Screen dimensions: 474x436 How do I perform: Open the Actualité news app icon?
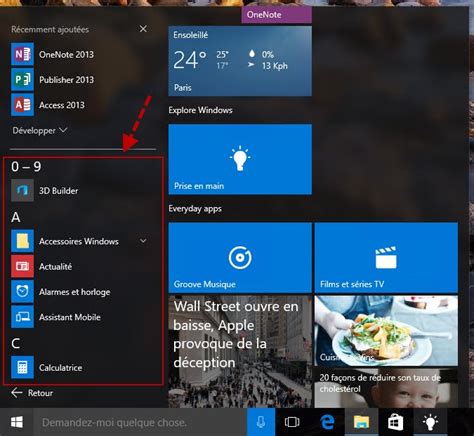tap(22, 266)
